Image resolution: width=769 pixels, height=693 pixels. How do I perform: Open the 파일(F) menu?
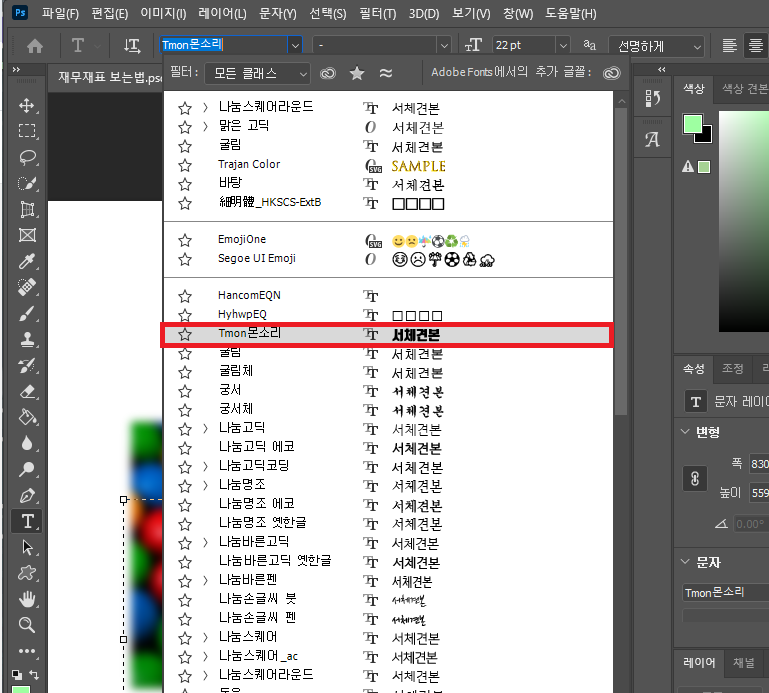60,13
